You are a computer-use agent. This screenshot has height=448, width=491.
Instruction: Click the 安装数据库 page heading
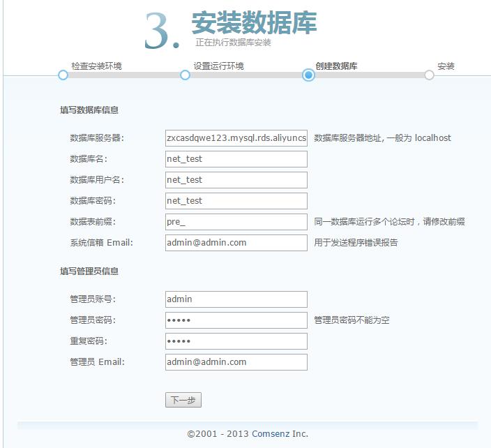click(254, 23)
